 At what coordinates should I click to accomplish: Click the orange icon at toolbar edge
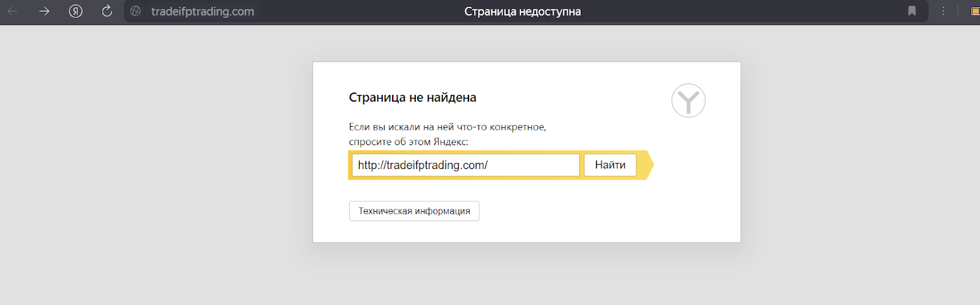tap(975, 11)
